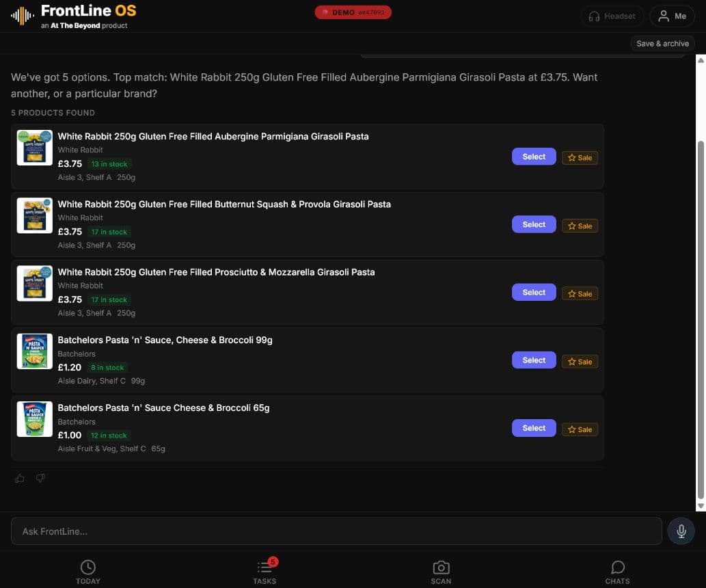
Task: Click Batchelors Cheese & Broccoli 99g title
Action: [x=165, y=340]
